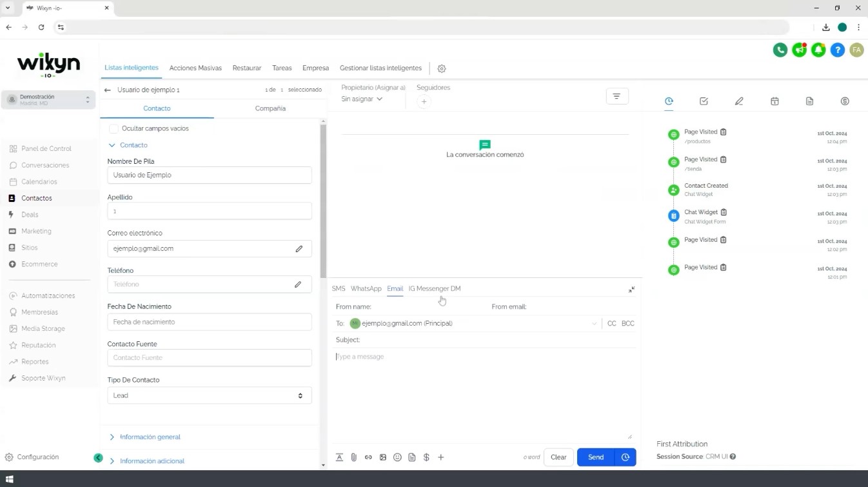Viewport: 868px width, 487px height.
Task: Select the SMS channel tab
Action: (339, 288)
